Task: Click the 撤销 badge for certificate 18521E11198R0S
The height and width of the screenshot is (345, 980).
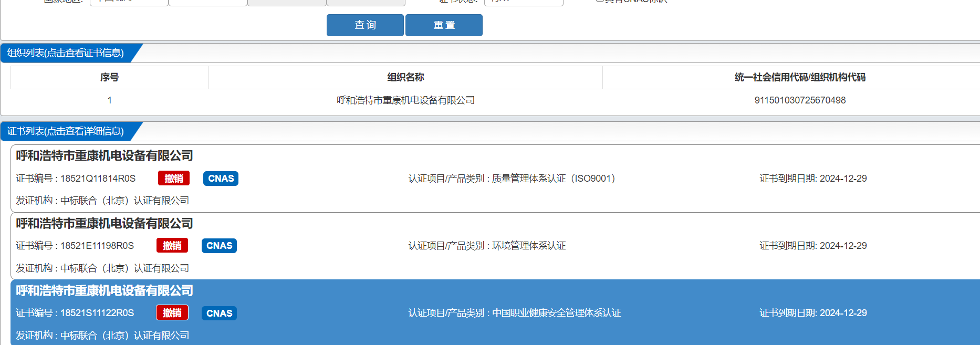Action: tap(172, 246)
